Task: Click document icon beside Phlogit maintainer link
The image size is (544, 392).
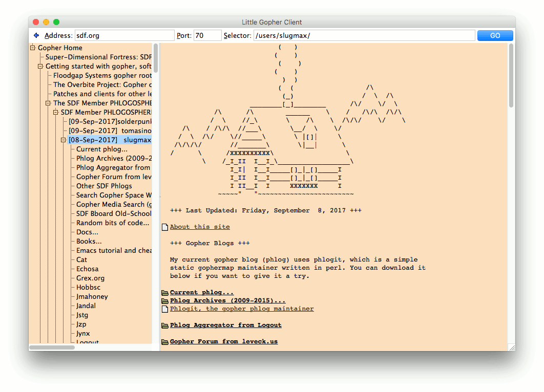Action: 165,309
